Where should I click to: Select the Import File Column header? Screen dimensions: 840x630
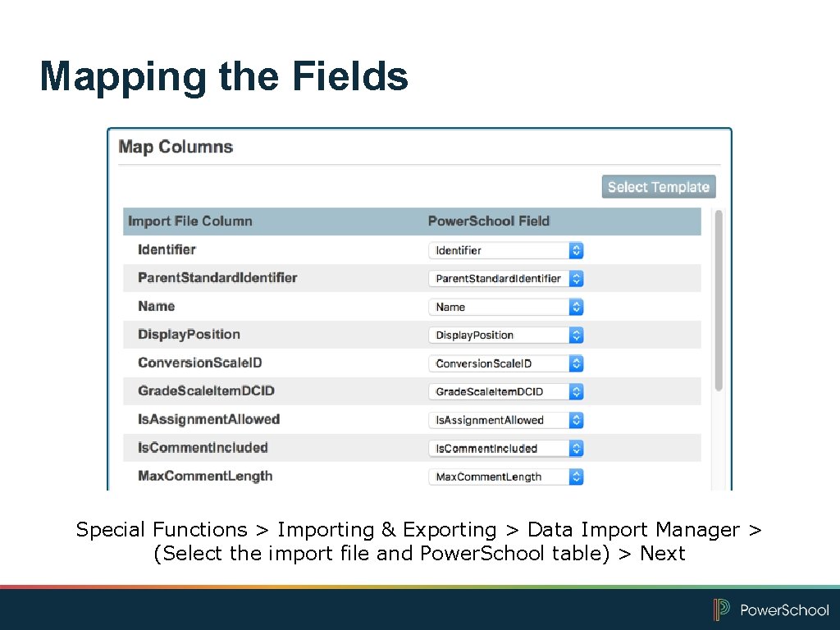pyautogui.click(x=189, y=221)
